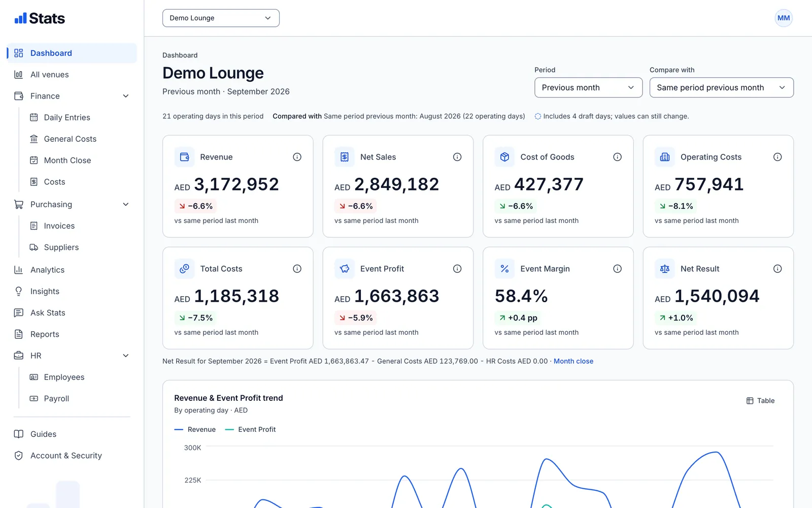Open Insights from the sidebar

click(72, 291)
